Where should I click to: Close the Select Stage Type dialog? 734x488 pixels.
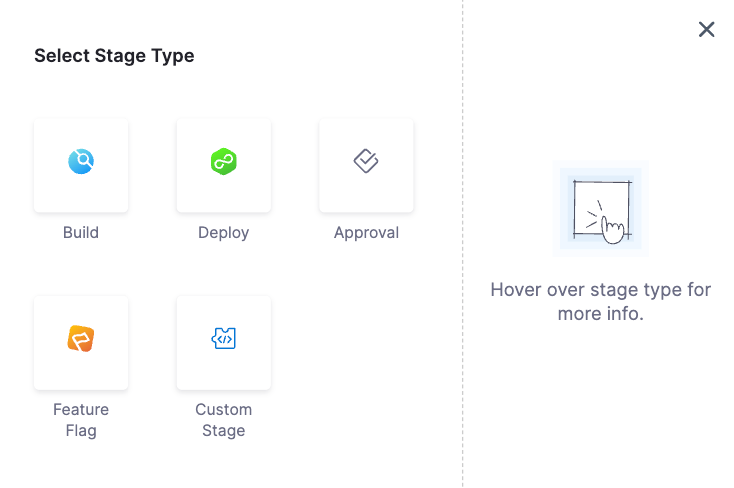706,30
